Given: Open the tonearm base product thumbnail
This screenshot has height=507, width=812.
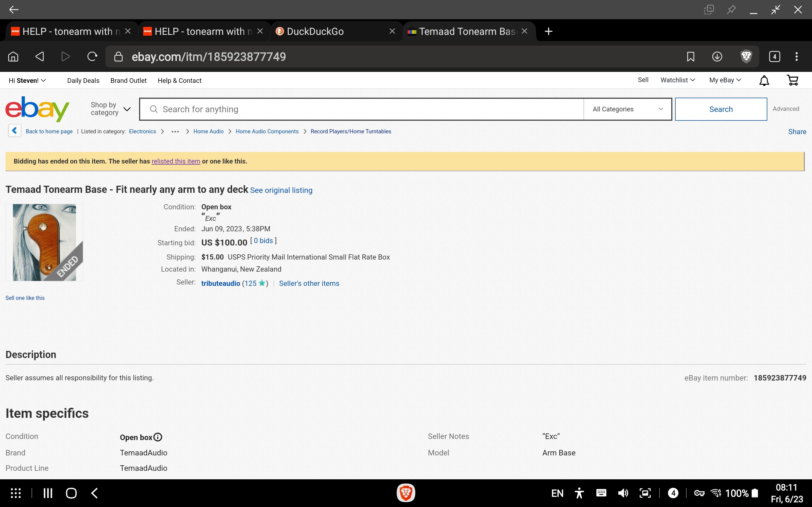Looking at the screenshot, I should [44, 243].
